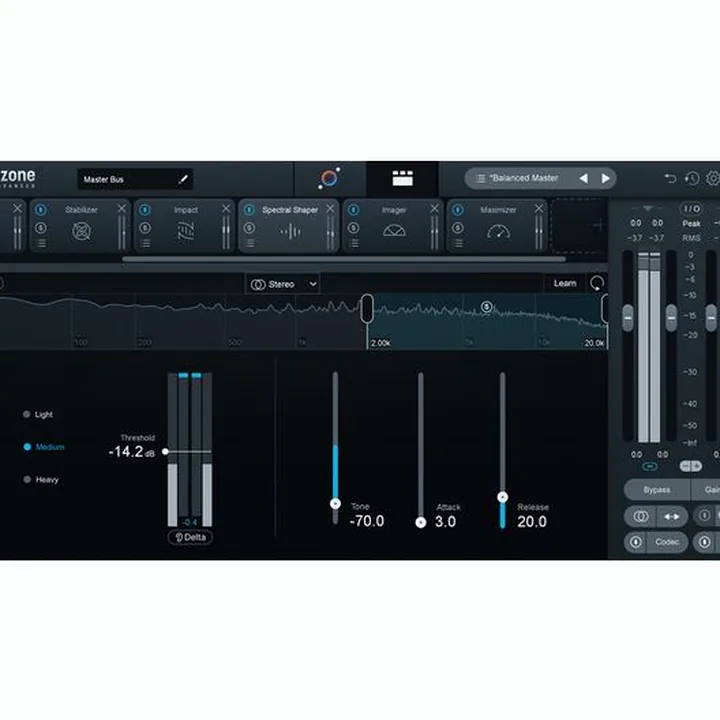Solo the Maximizer module
The height and width of the screenshot is (720, 720).
[458, 228]
